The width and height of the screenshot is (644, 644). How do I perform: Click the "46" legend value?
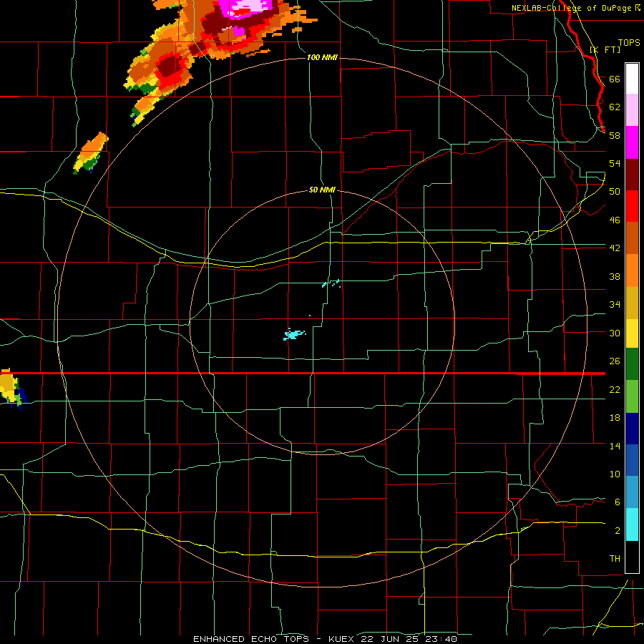click(615, 220)
